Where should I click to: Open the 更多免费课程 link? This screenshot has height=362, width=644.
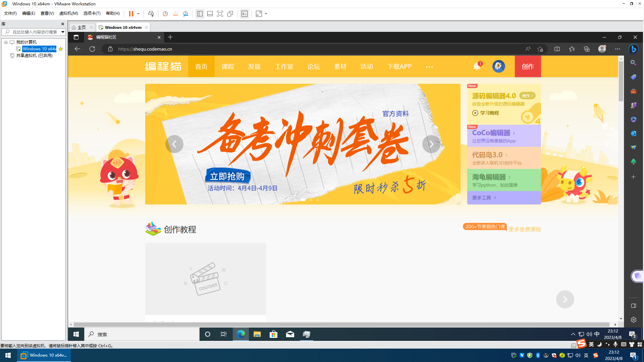pyautogui.click(x=525, y=229)
